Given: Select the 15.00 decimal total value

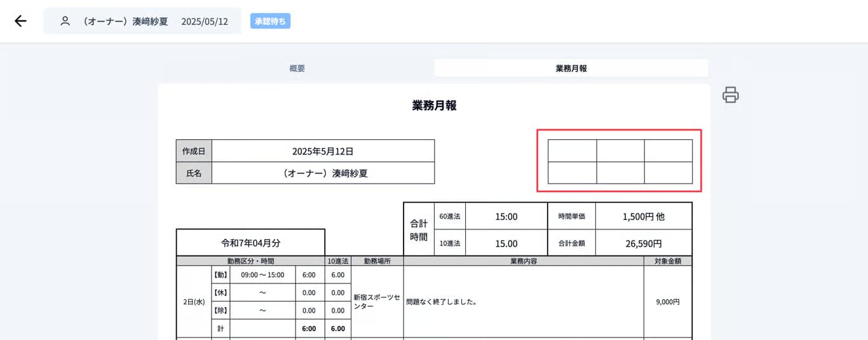Looking at the screenshot, I should [506, 243].
